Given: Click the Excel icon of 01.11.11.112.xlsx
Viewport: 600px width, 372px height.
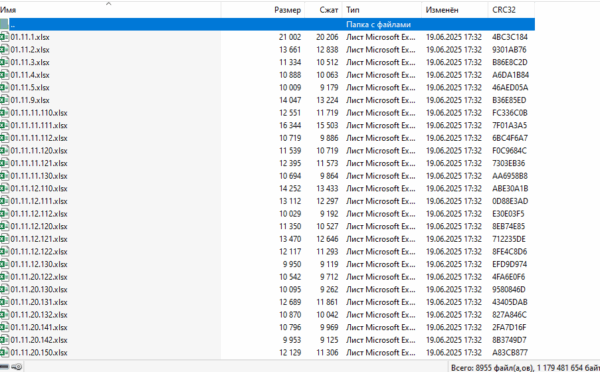Looking at the screenshot, I should pos(4,138).
